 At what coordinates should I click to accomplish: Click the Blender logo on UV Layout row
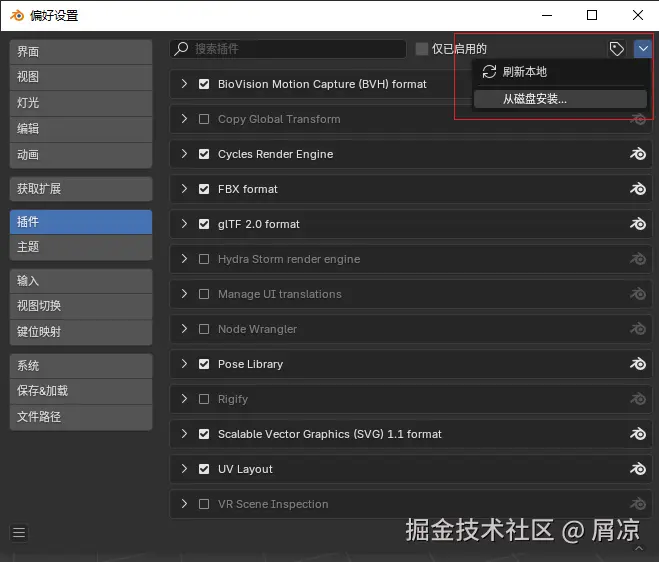[x=638, y=468]
